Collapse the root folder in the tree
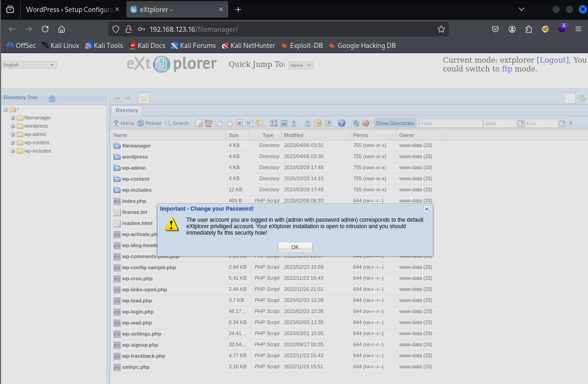The height and width of the screenshot is (384, 588). [5, 109]
